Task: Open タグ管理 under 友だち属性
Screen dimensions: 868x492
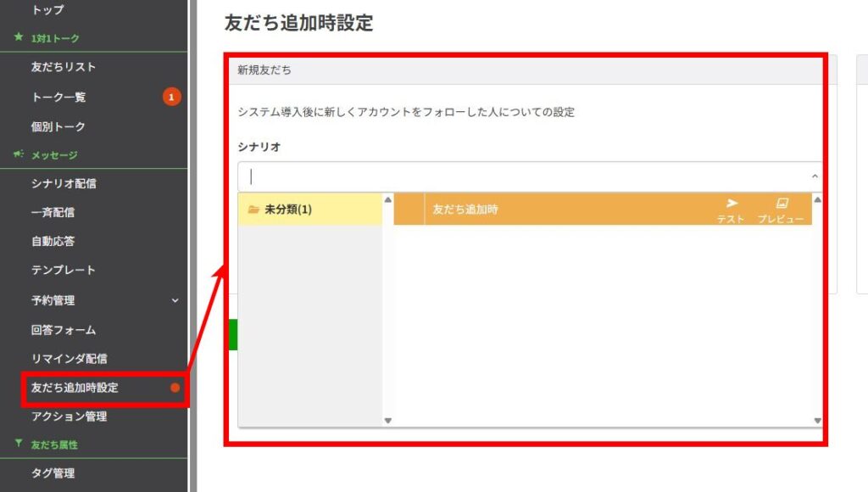Action: (53, 473)
